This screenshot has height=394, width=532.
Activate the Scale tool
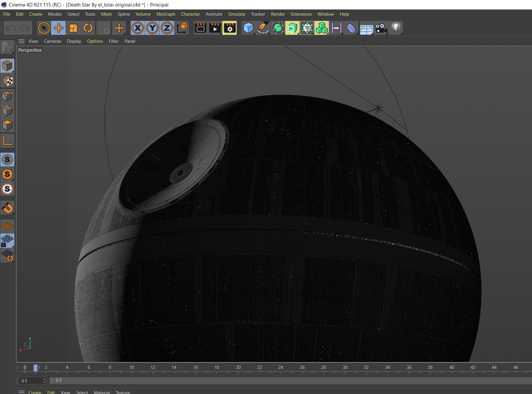[73, 28]
